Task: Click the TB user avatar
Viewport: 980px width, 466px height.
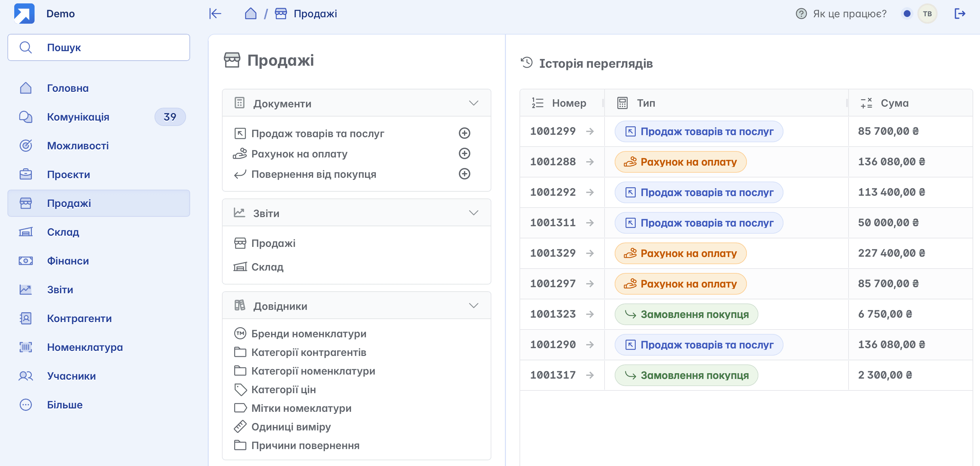Action: coord(927,14)
